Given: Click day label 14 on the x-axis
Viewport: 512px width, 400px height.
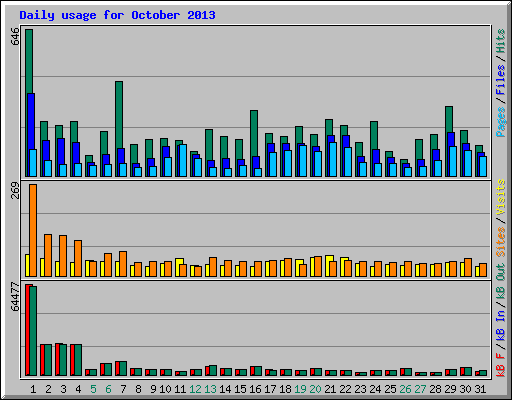Looking at the screenshot, I should tap(225, 389).
